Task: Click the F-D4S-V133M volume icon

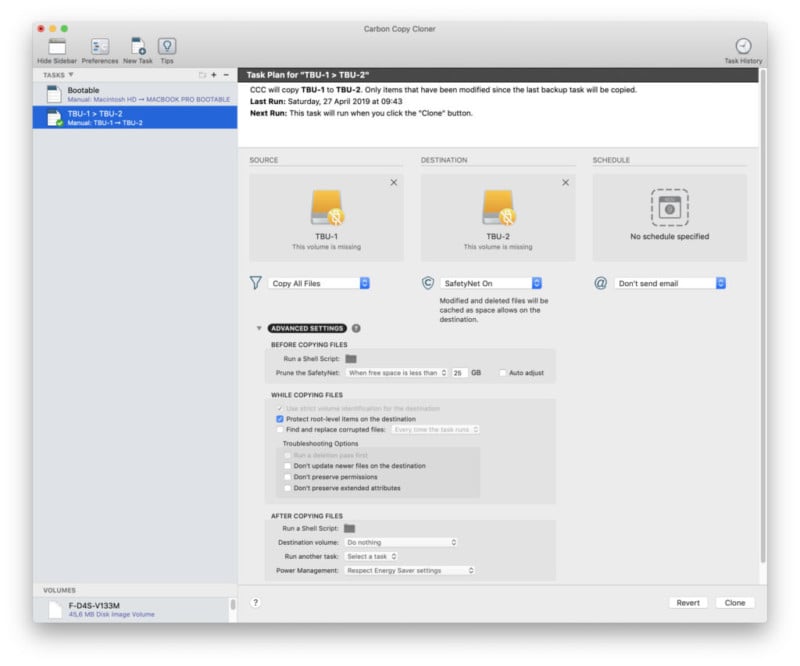Action: pos(56,610)
